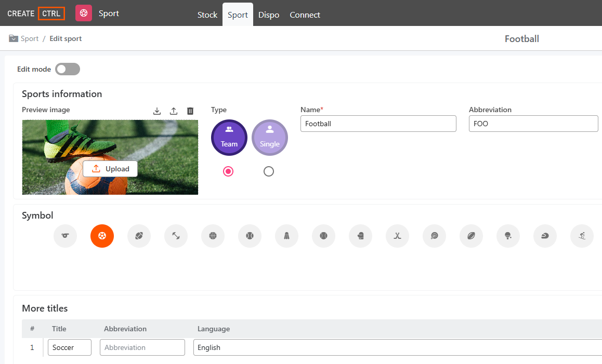Toggle the Edit mode switch
The image size is (602, 364).
pos(68,69)
